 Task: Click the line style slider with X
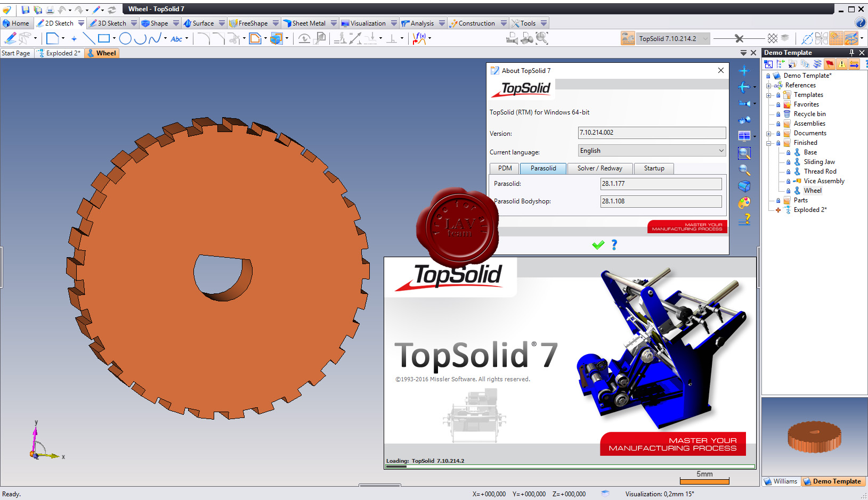tap(739, 38)
